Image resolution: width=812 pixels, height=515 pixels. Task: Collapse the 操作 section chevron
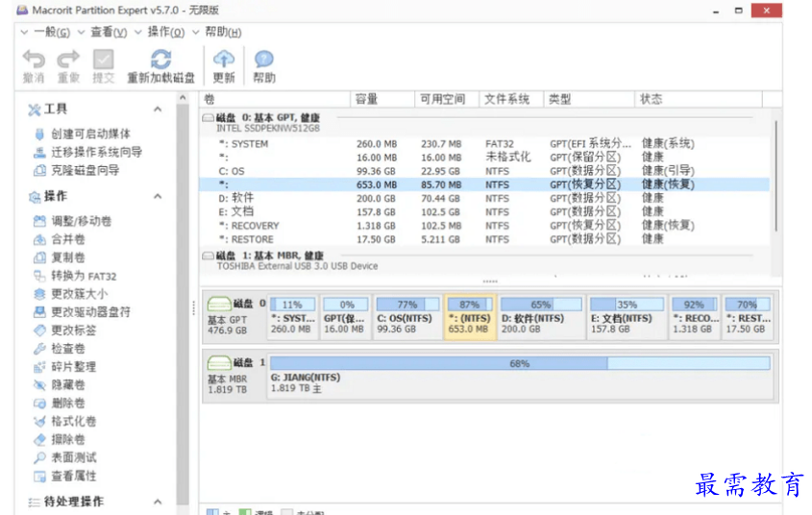[x=158, y=196]
